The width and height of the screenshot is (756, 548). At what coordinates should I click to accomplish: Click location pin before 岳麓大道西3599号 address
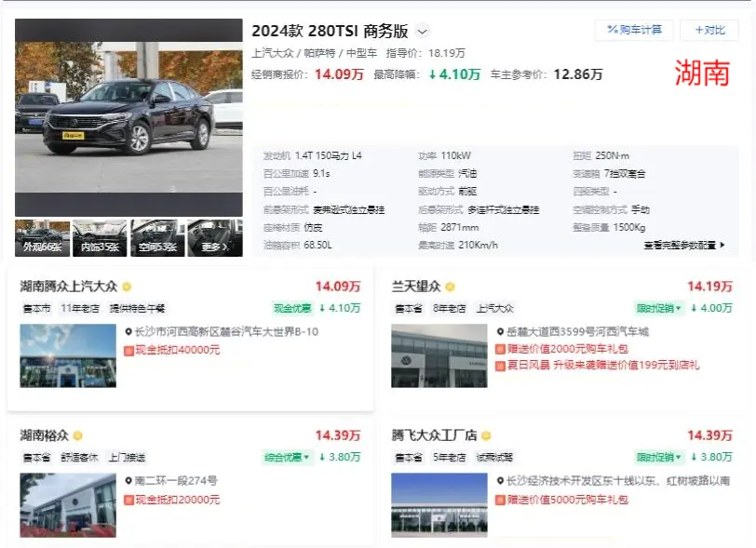[501, 331]
